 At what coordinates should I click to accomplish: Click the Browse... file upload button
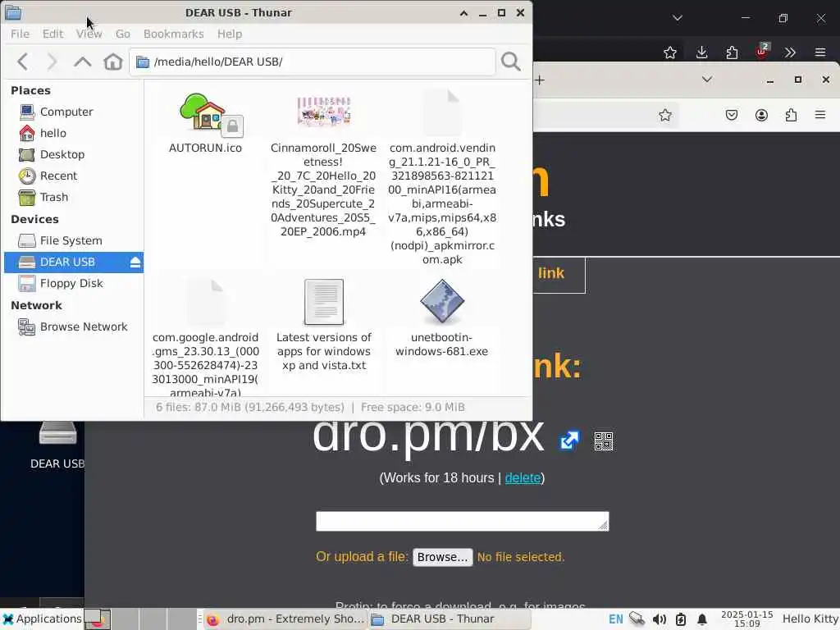(442, 557)
